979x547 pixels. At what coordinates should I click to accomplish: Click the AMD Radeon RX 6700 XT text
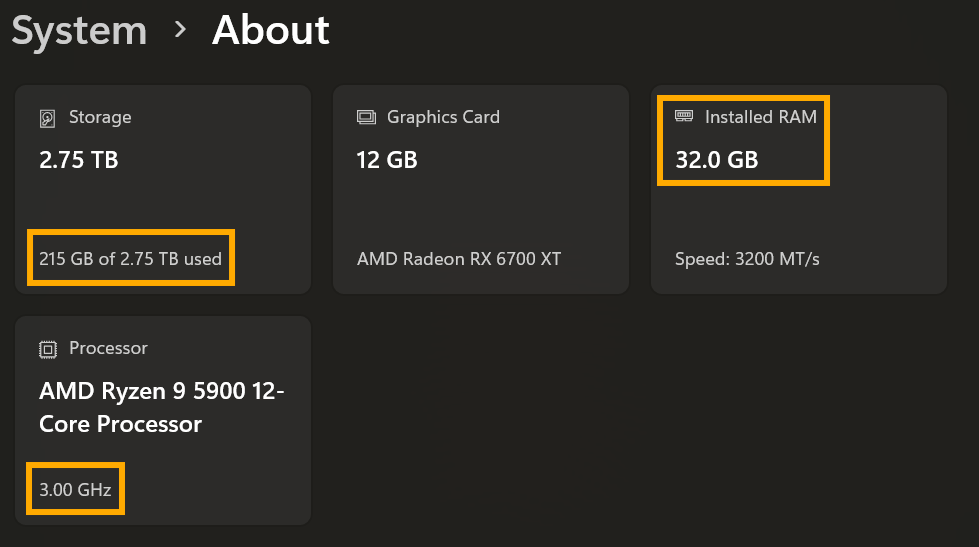click(459, 259)
